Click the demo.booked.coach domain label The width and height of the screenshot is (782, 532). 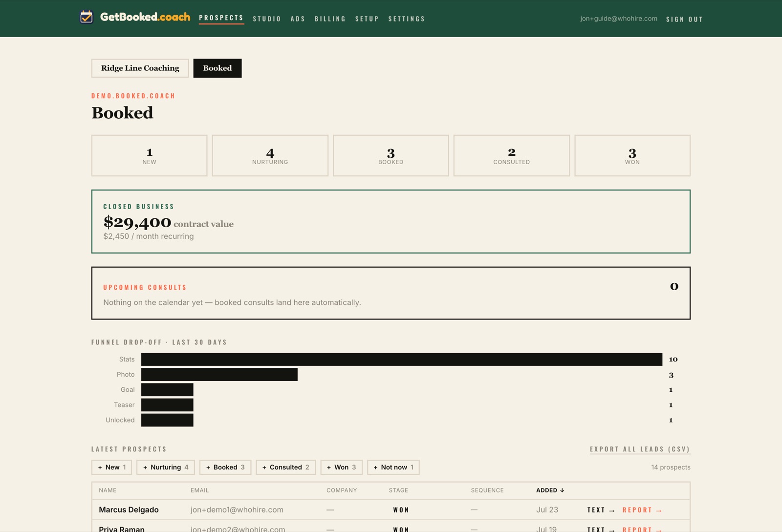coord(133,96)
